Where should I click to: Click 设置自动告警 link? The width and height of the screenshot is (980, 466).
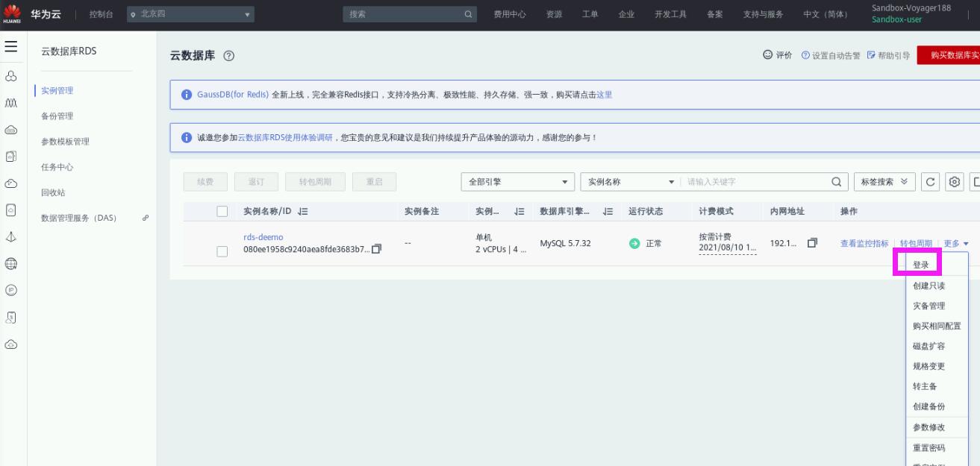tap(831, 55)
